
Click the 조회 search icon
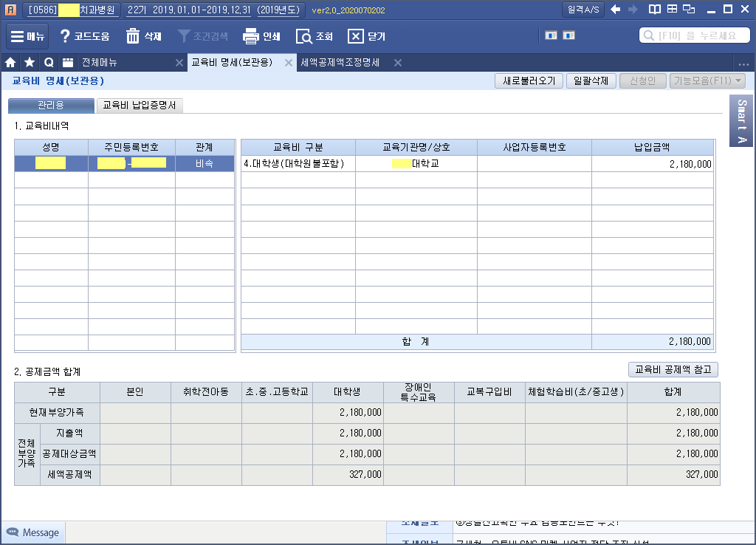pos(303,36)
